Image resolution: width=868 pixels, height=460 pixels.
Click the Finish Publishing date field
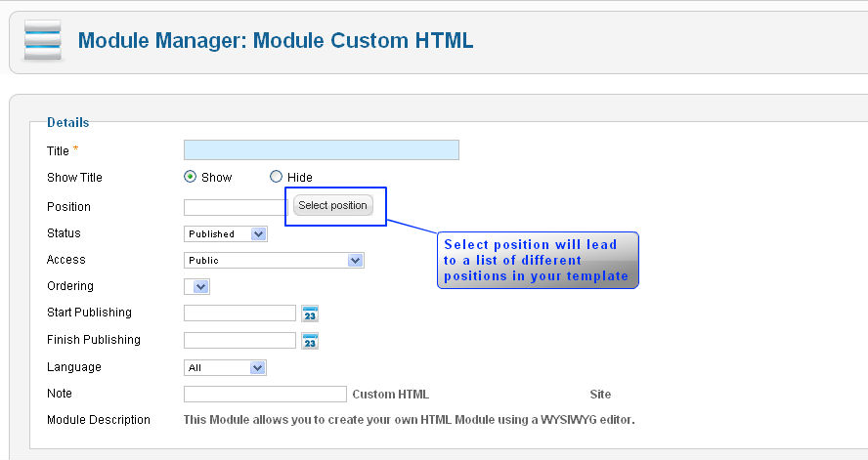coord(239,341)
